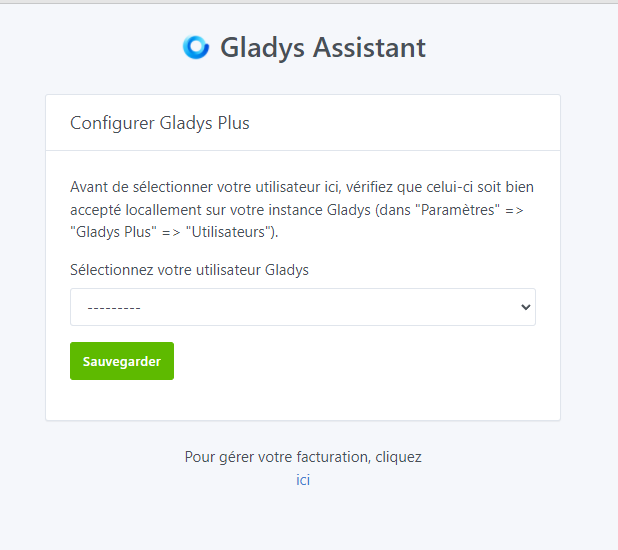Click the word "Configurer" in the card title
Screen dimensions: 618x550
pos(112,123)
